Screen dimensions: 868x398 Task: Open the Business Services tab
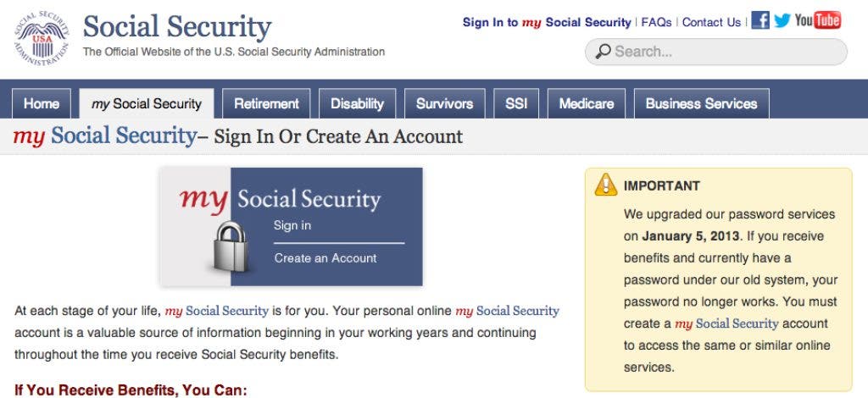tap(701, 104)
